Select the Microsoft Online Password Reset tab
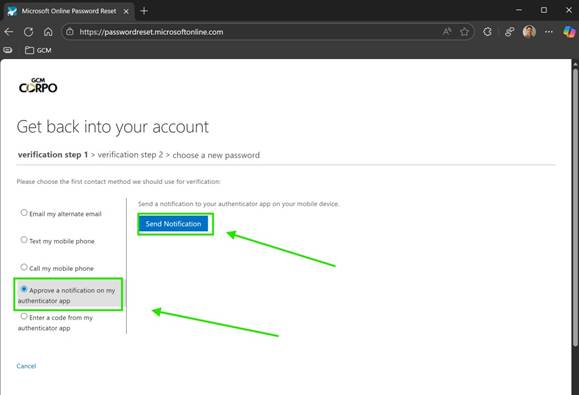The height and width of the screenshot is (395, 579). [68, 11]
